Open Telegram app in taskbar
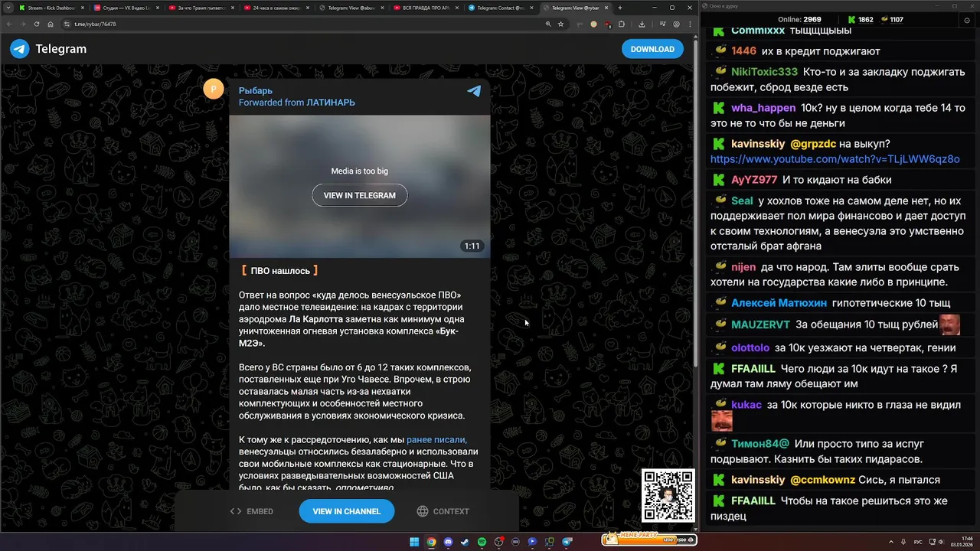The width and height of the screenshot is (980, 551). (x=567, y=542)
